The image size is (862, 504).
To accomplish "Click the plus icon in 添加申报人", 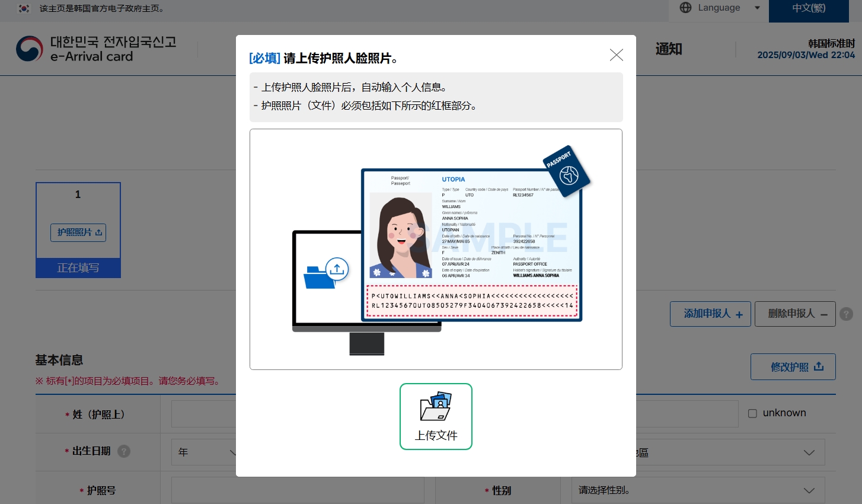I will point(739,315).
